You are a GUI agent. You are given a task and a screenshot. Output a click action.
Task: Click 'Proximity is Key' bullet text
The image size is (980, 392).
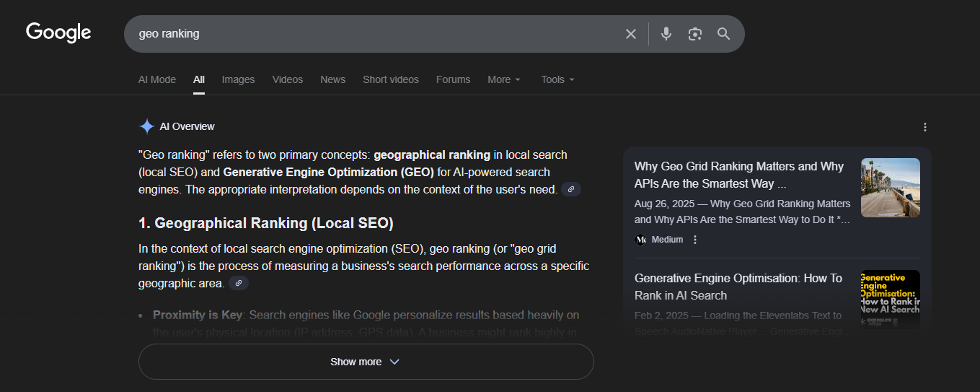coord(197,315)
